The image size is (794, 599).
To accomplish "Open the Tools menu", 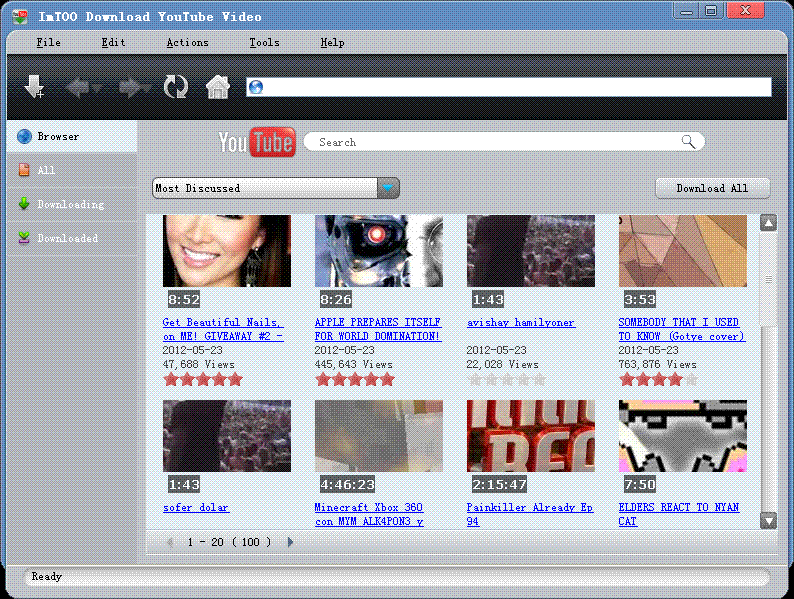I will coord(264,42).
